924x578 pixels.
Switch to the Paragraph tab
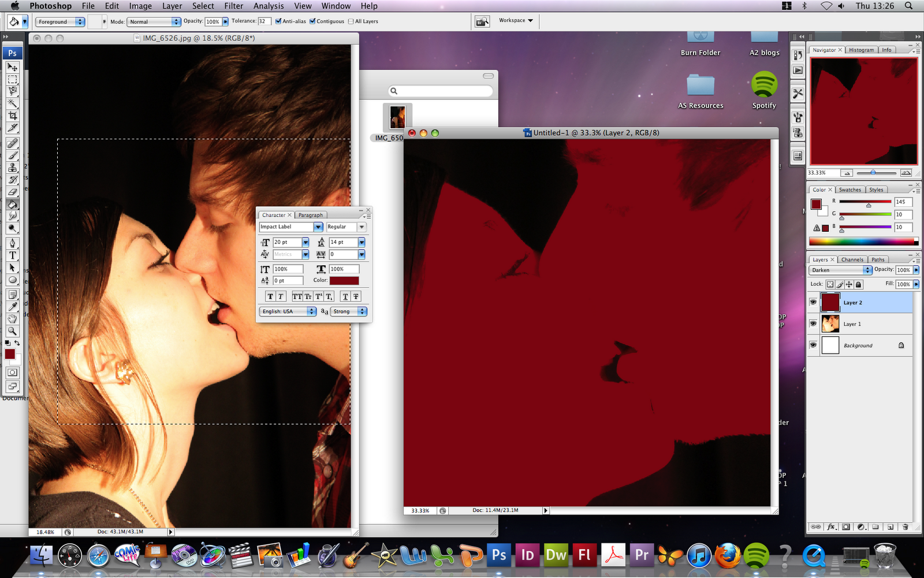311,215
